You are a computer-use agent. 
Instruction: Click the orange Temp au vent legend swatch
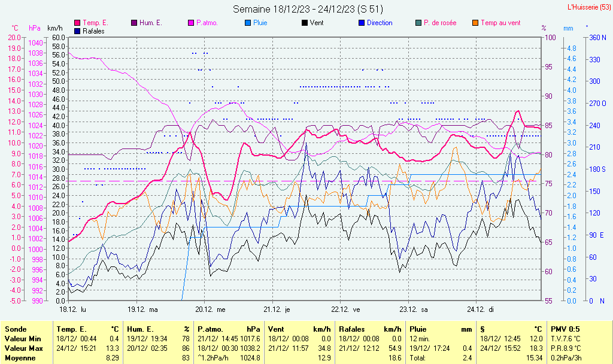(x=475, y=23)
